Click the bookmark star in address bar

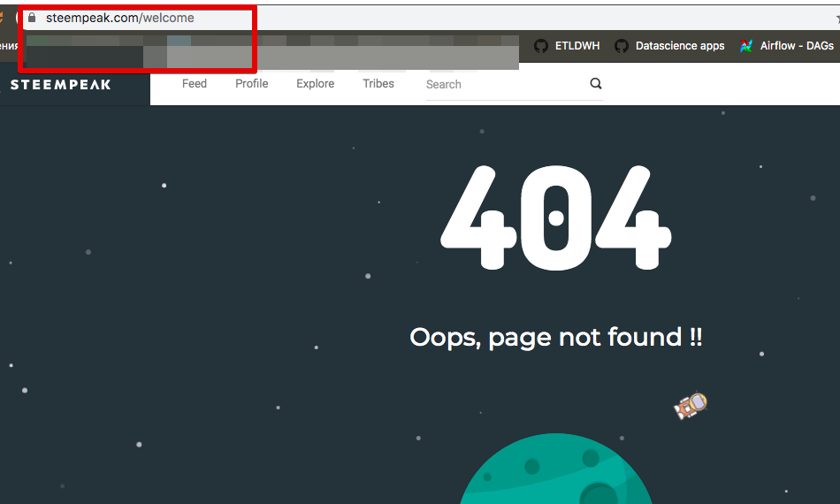(836, 18)
